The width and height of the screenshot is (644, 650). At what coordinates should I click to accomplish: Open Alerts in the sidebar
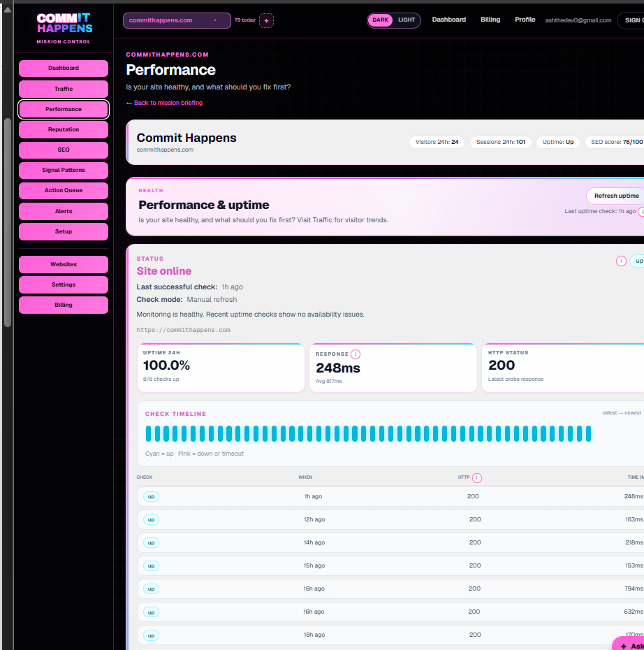pos(64,211)
